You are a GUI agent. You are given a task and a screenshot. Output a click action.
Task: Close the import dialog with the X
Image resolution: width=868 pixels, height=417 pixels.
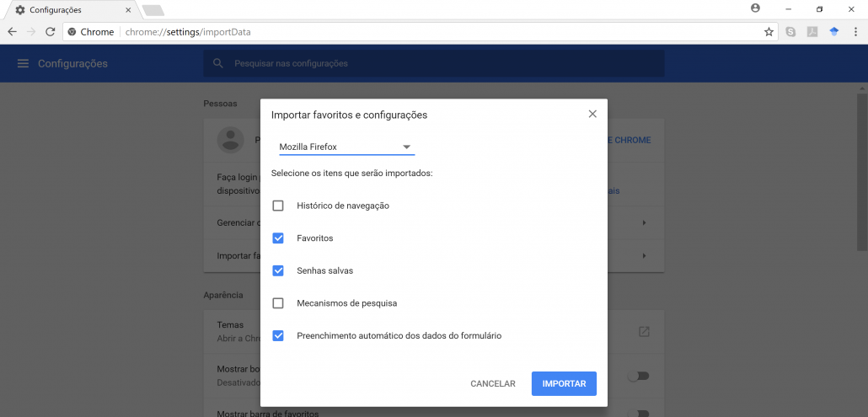click(592, 114)
